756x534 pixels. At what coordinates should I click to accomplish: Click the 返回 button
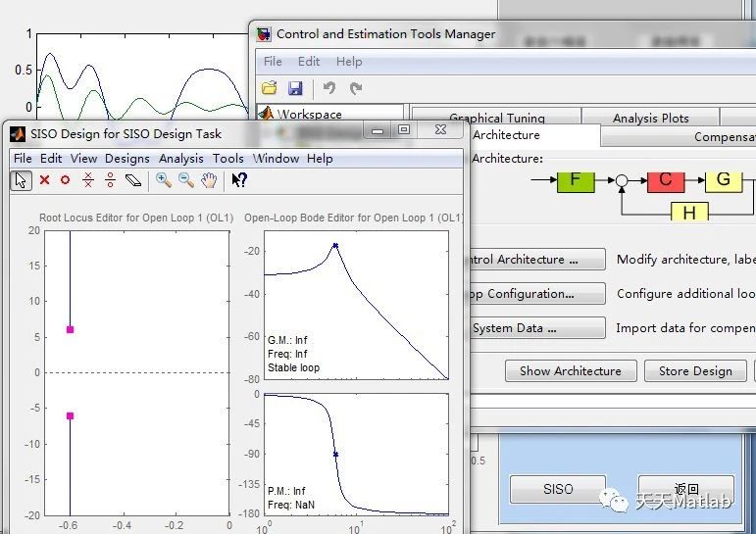[686, 489]
